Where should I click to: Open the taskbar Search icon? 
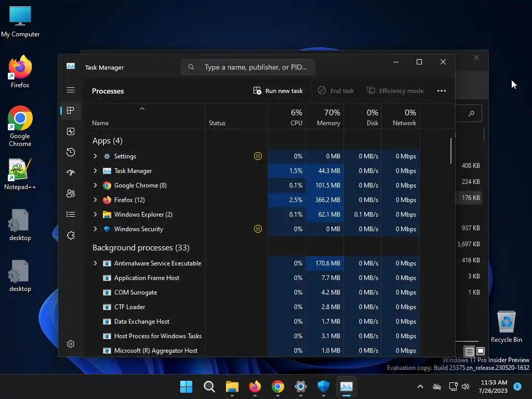click(x=209, y=387)
